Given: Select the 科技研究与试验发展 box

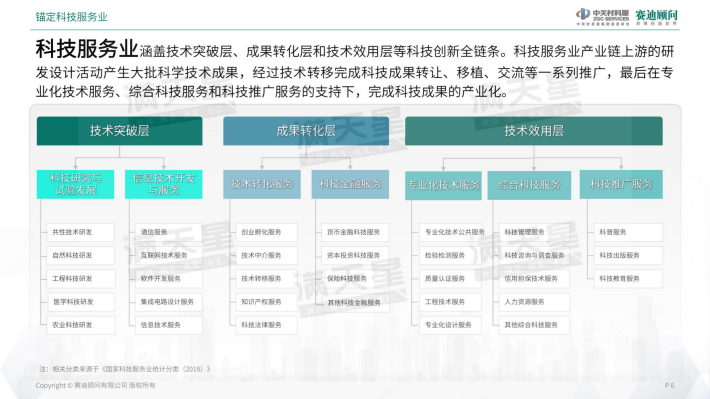Looking at the screenshot, I should [75, 184].
